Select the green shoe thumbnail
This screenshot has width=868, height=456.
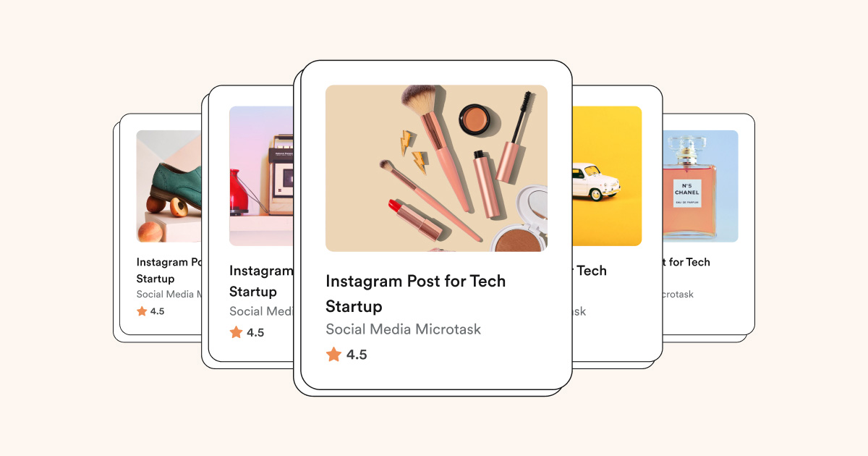coord(169,186)
